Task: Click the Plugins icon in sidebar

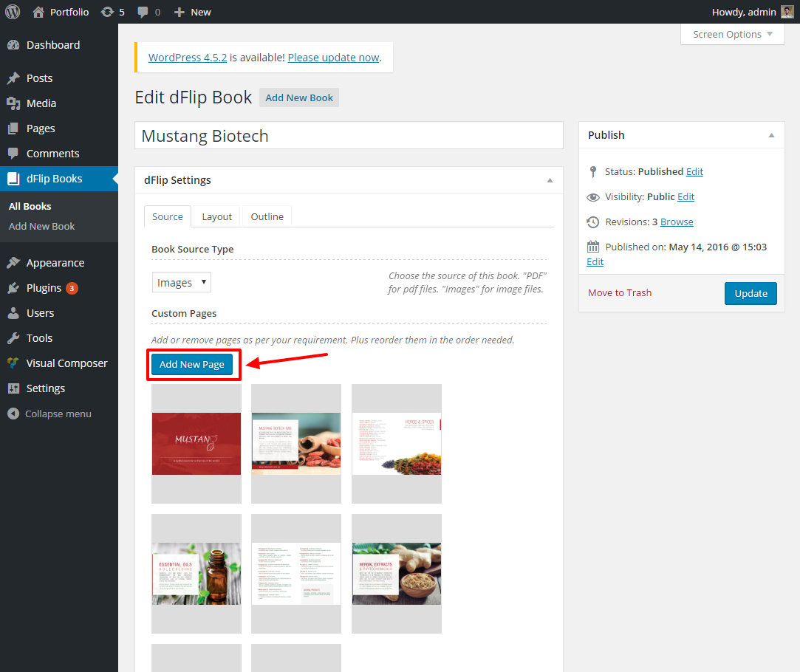Action: [x=13, y=288]
